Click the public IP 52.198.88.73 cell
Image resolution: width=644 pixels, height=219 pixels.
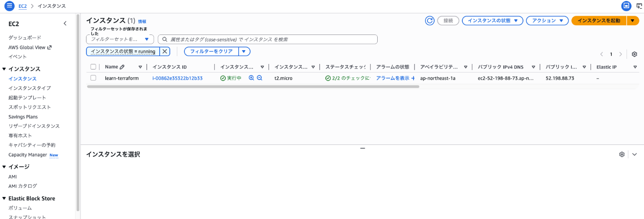[560, 78]
